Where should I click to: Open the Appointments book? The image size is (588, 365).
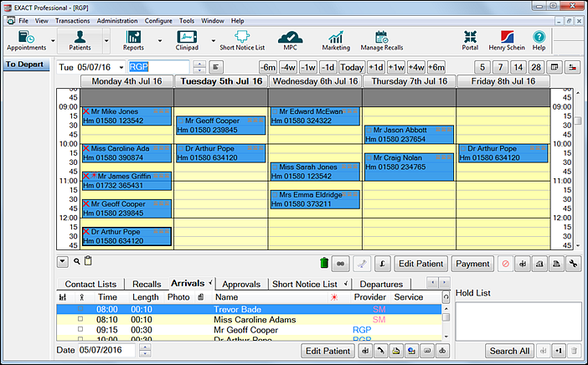[x=26, y=39]
